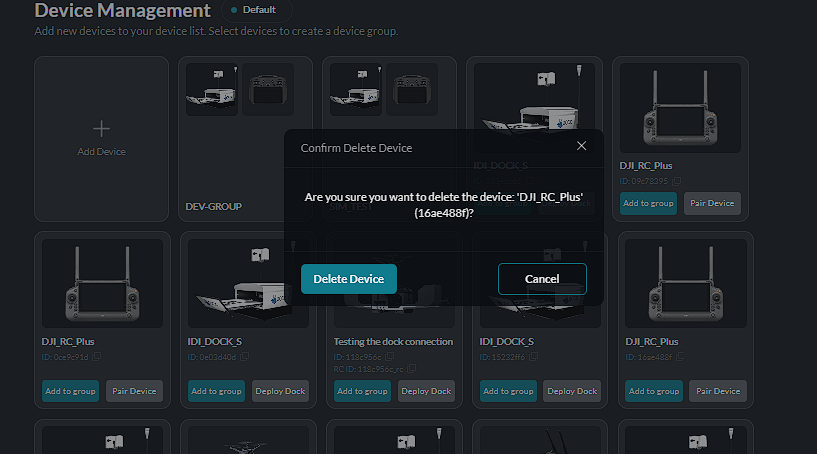
Task: Click the 'ID: 09c78395' text
Action: [x=643, y=181]
